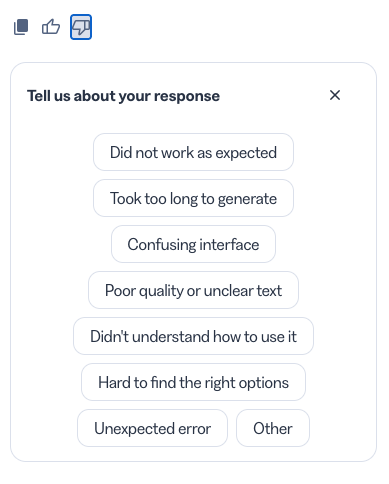Viewport: 389px width, 484px height.
Task: Mark the response as good
Action: point(51,27)
